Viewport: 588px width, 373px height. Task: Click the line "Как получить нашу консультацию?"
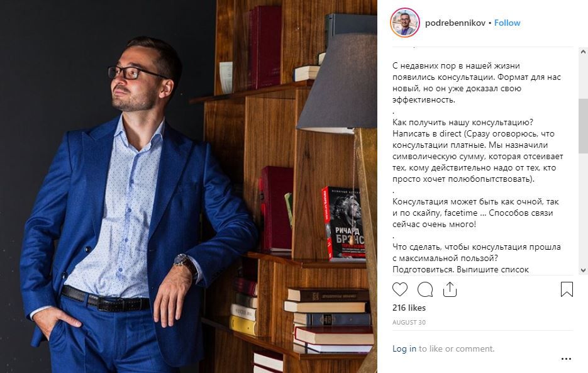point(463,122)
